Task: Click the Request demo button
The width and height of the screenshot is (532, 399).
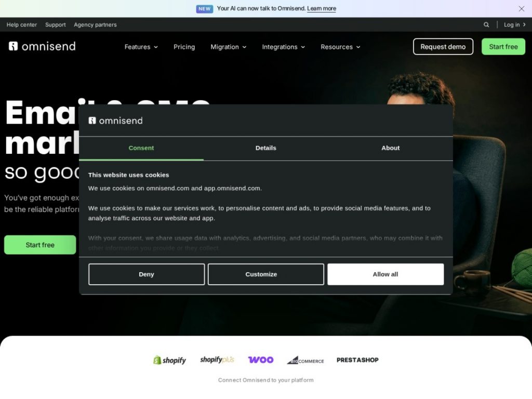Action: pyautogui.click(x=443, y=46)
